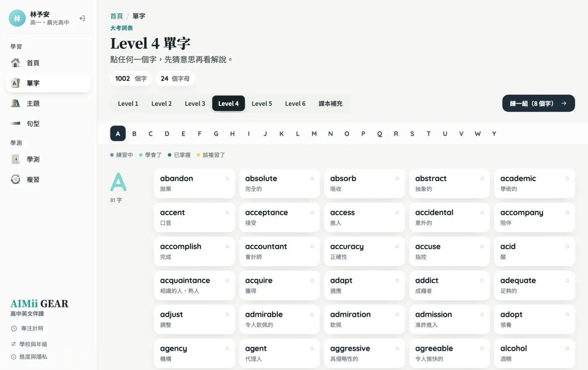Open the word card accidental
The height and width of the screenshot is (370, 588).
[x=449, y=217]
